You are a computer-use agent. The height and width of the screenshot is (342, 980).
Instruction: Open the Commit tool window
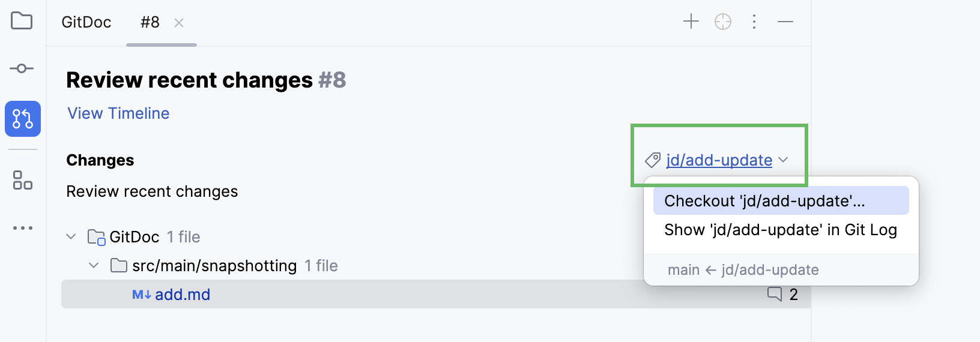[22, 68]
